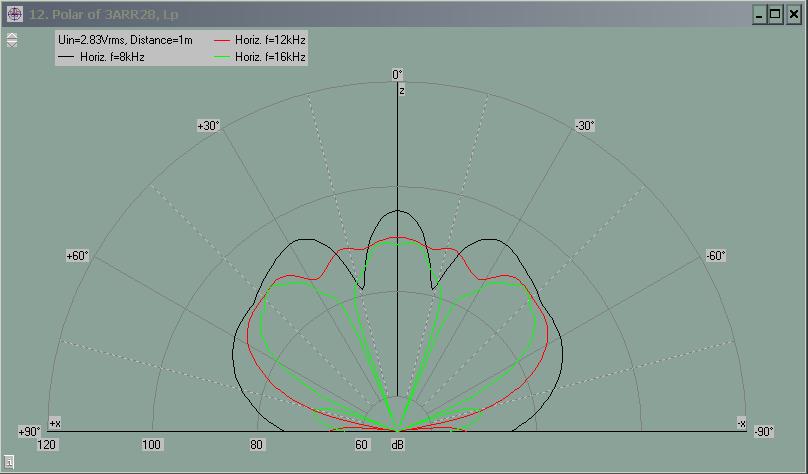Viewport: 808px width, 474px height.
Task: Select the Horiz. f=8kHz legend entry
Action: point(102,57)
